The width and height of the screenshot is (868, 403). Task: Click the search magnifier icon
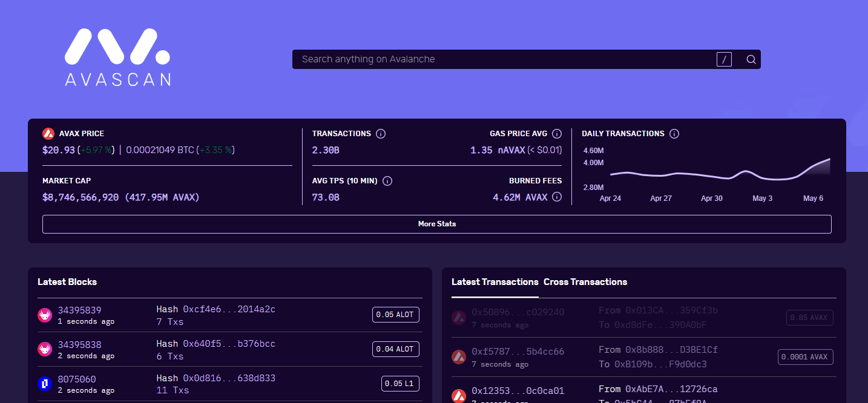pyautogui.click(x=751, y=59)
